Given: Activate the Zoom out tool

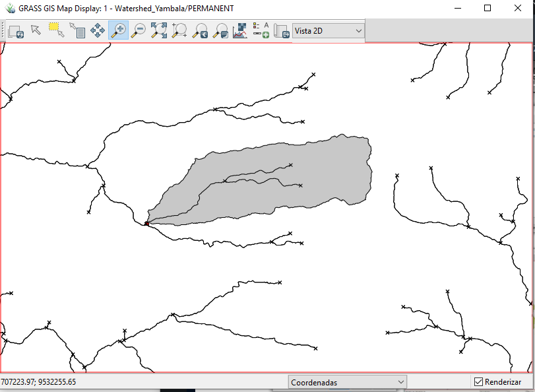Looking at the screenshot, I should pos(139,30).
